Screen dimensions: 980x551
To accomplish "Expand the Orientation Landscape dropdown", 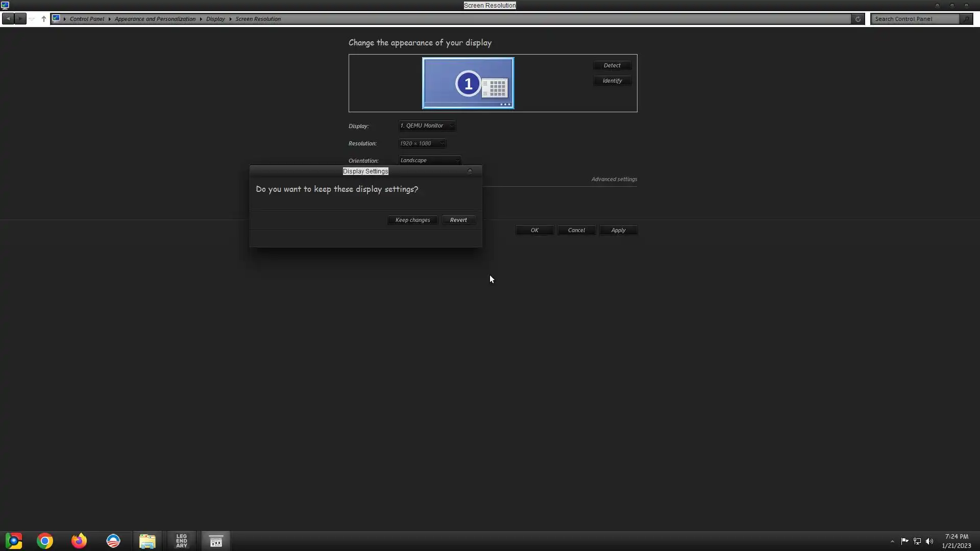I will pyautogui.click(x=430, y=160).
